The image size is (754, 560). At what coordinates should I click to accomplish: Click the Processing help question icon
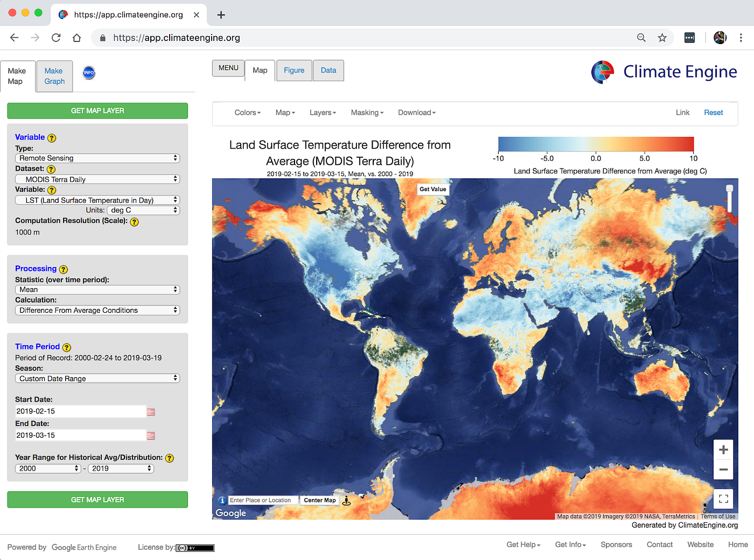(x=63, y=269)
